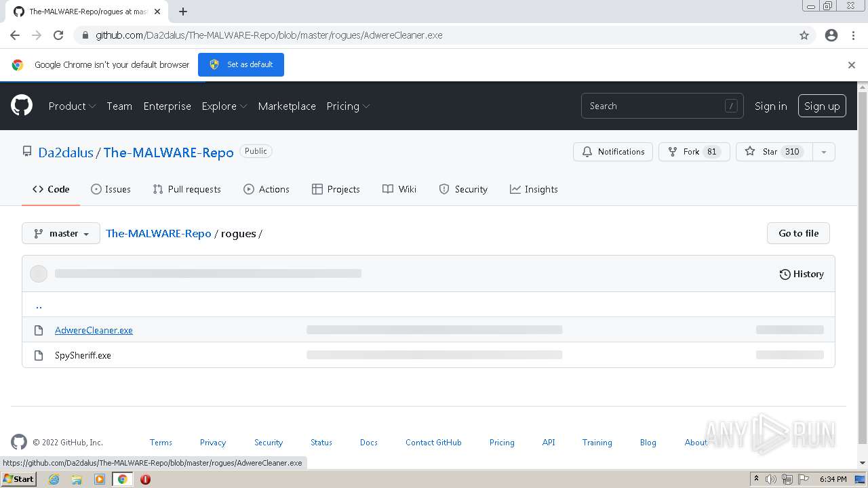Viewport: 868px width, 488px height.
Task: Expand the Product dropdown menu
Action: coord(72,106)
